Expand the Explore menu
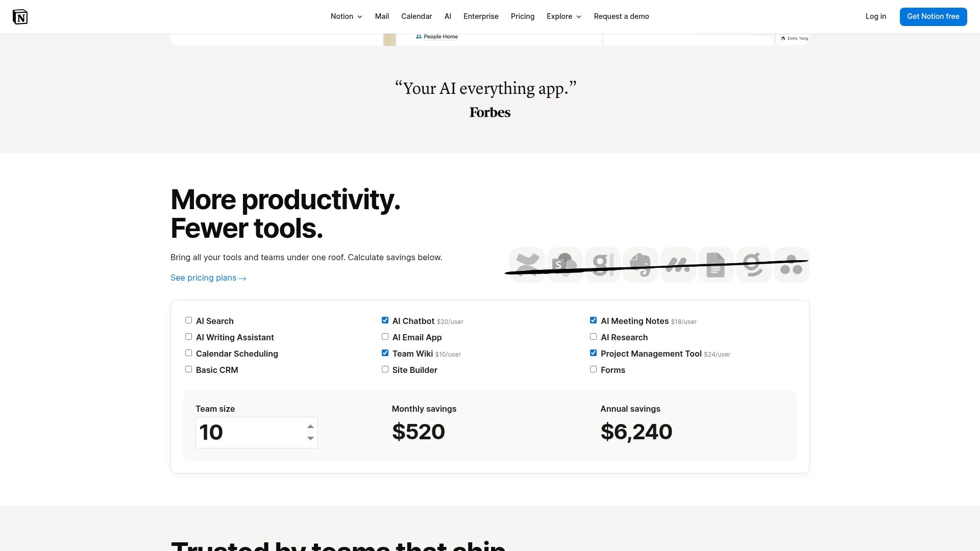 coord(563,16)
